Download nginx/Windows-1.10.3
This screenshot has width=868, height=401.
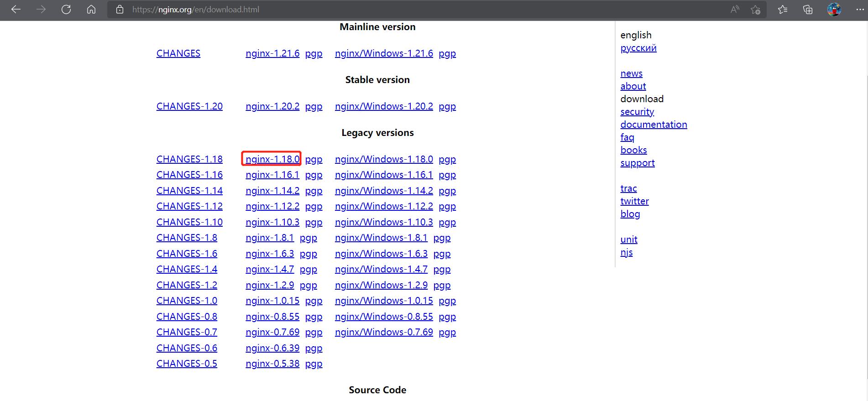(x=384, y=222)
